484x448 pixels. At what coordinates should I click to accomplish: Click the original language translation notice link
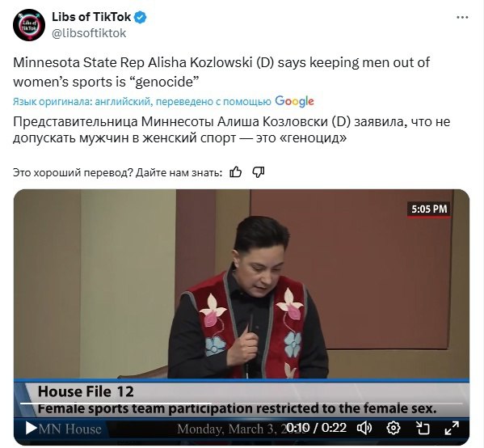142,102
